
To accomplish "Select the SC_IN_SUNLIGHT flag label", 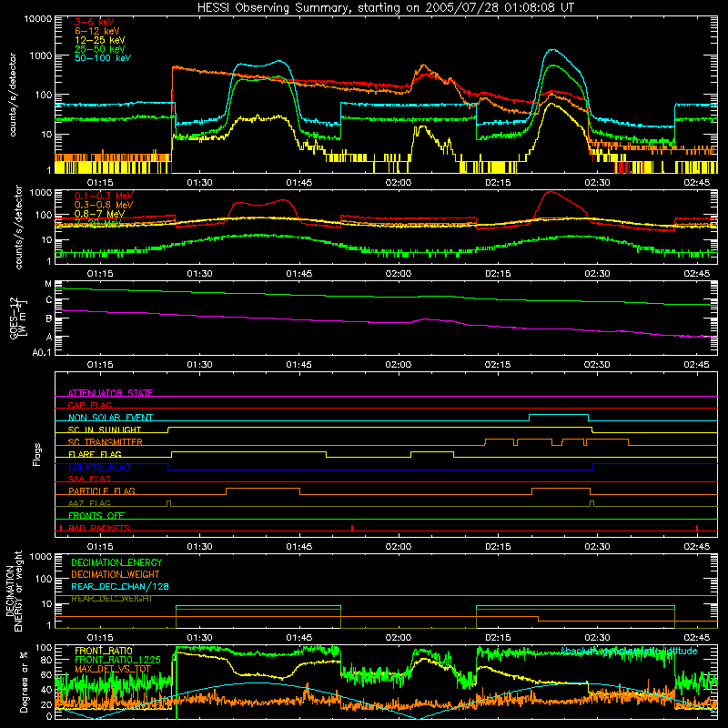I will tap(105, 430).
